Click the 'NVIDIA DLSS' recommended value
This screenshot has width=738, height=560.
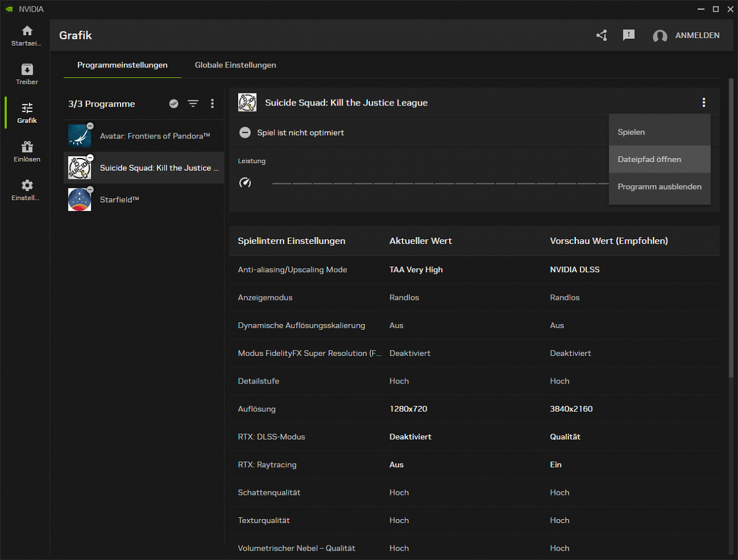coord(574,270)
